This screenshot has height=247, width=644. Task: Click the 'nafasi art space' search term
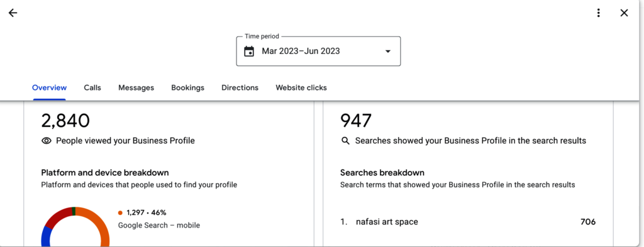[387, 222]
